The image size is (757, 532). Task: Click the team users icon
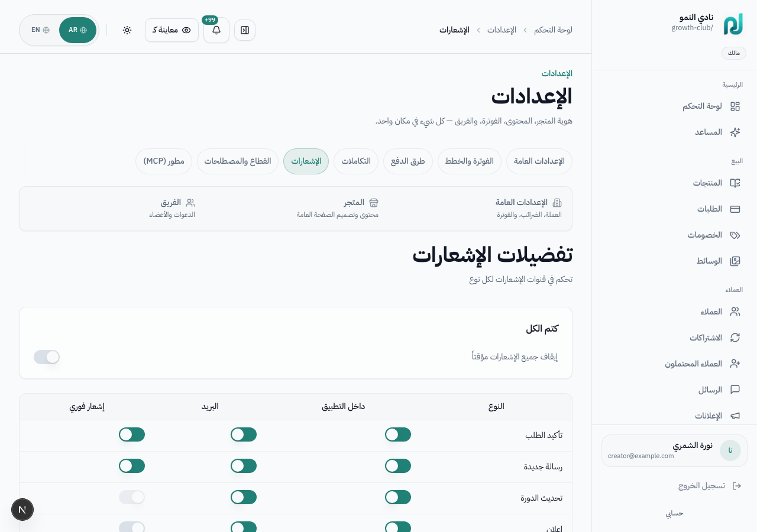pos(190,203)
